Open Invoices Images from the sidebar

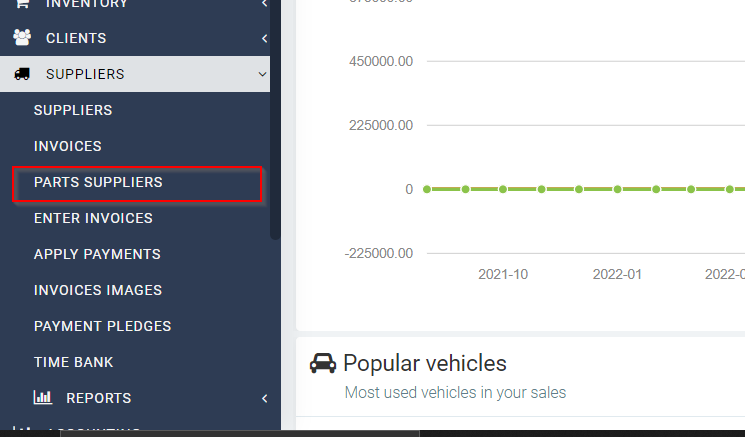[98, 290]
